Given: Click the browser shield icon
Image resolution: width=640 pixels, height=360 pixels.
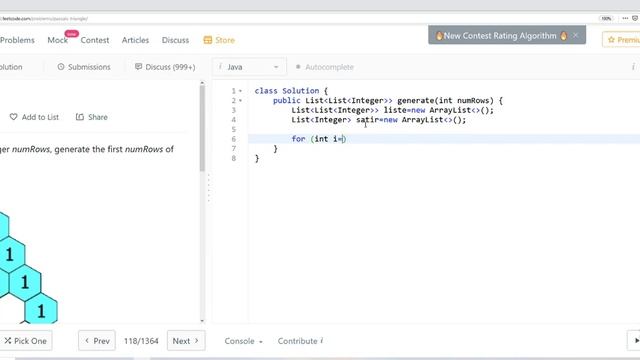Looking at the screenshot, I should tap(635, 18).
